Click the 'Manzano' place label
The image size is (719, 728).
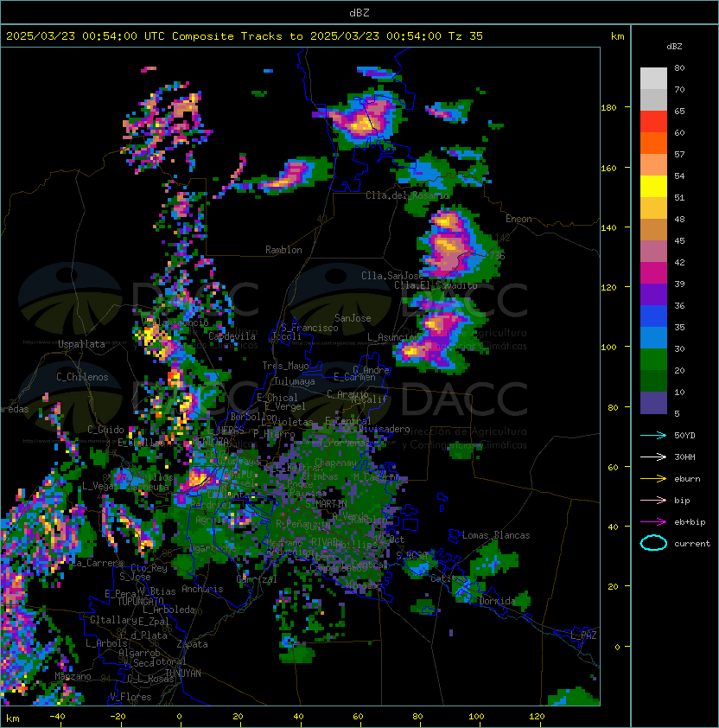[73, 676]
